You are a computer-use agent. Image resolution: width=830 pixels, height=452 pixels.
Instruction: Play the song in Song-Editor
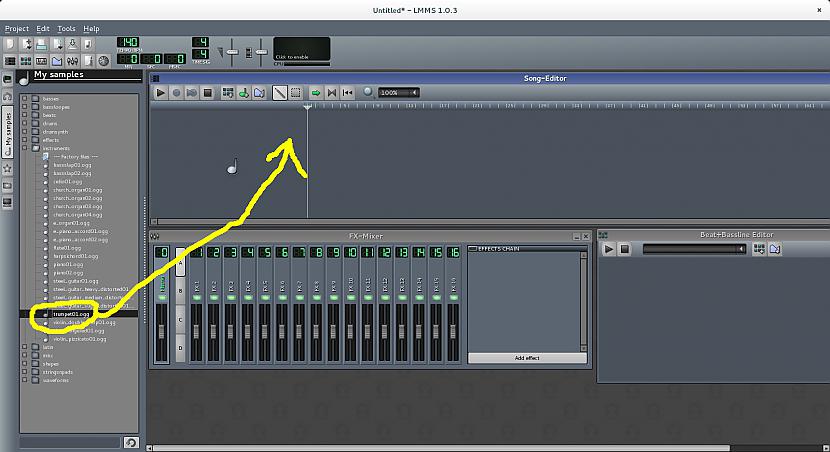160,93
